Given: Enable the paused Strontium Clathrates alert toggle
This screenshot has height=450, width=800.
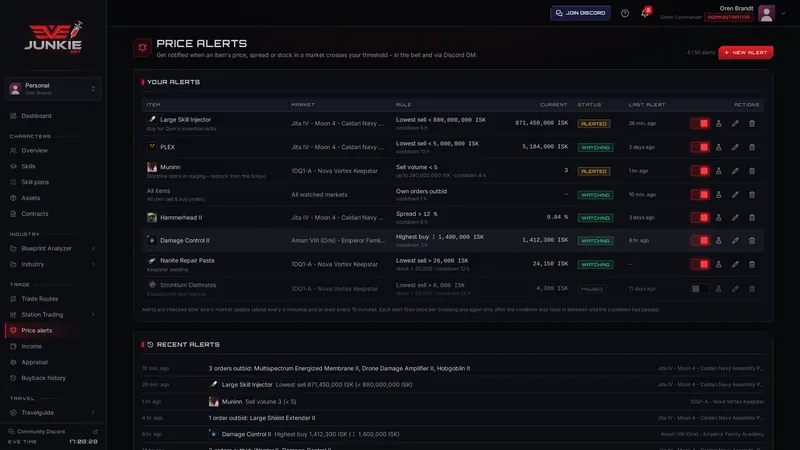Looking at the screenshot, I should (x=699, y=289).
